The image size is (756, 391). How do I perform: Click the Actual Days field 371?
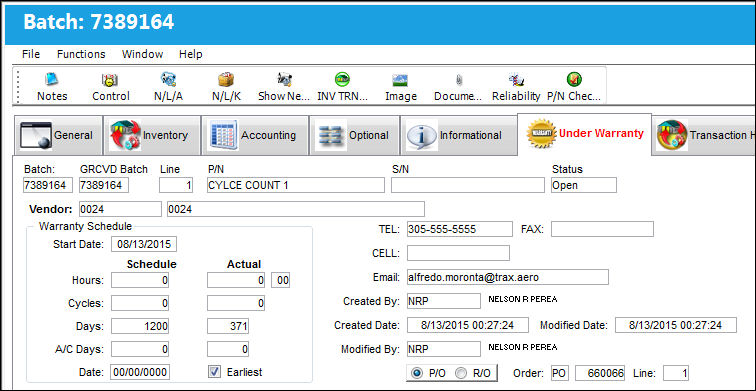point(228,326)
